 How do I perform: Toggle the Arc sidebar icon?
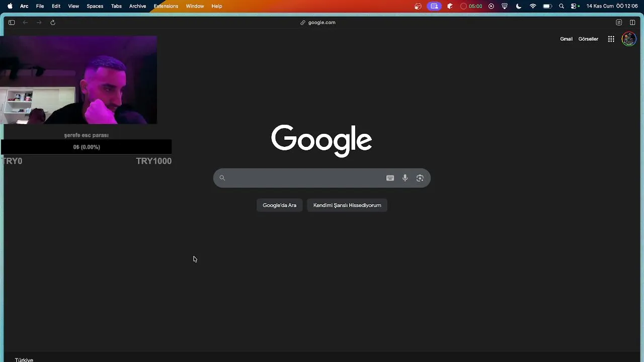12,22
